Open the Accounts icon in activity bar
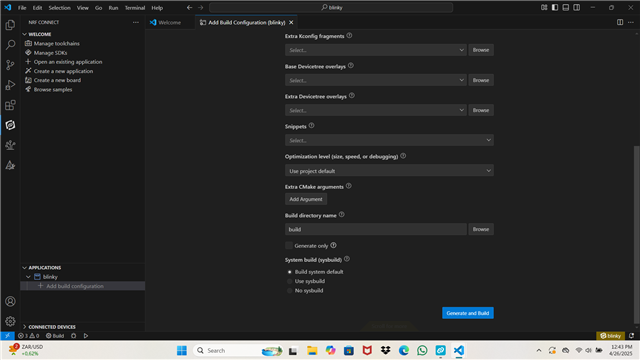 pos(10,301)
